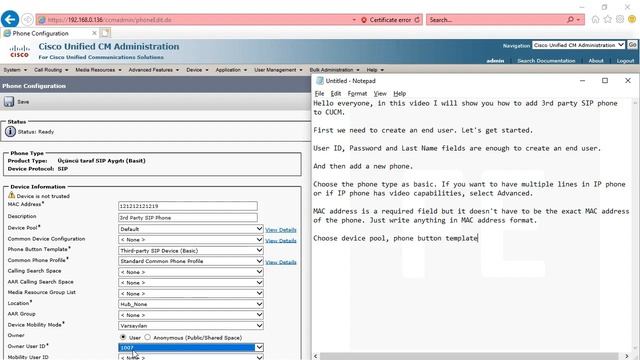The height and width of the screenshot is (360, 640).
Task: Click the Save text button
Action: click(23, 102)
